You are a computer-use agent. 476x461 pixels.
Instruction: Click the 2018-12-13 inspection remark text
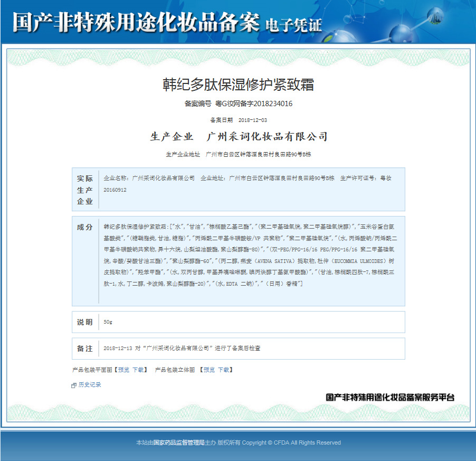[x=182, y=348]
